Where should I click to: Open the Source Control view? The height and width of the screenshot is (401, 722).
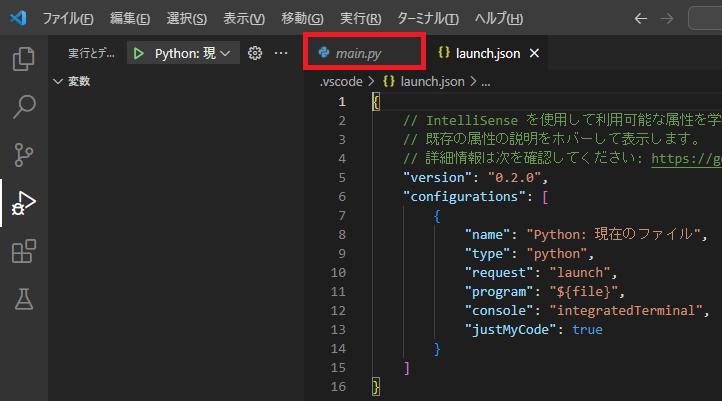click(23, 155)
